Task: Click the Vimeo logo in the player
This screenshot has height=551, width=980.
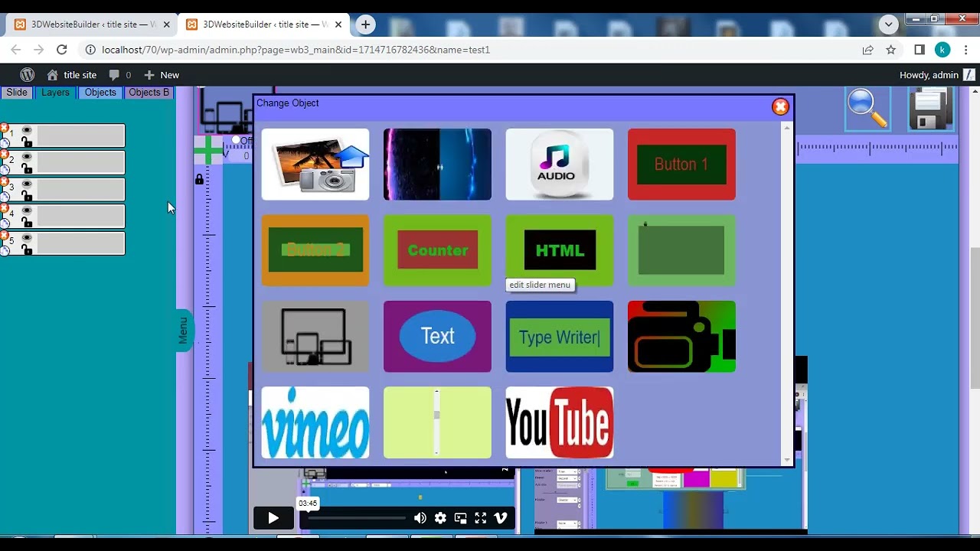Action: pyautogui.click(x=501, y=518)
